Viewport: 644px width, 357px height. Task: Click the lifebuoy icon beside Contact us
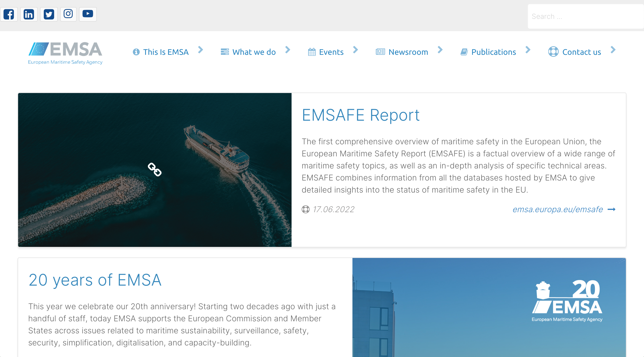click(554, 52)
